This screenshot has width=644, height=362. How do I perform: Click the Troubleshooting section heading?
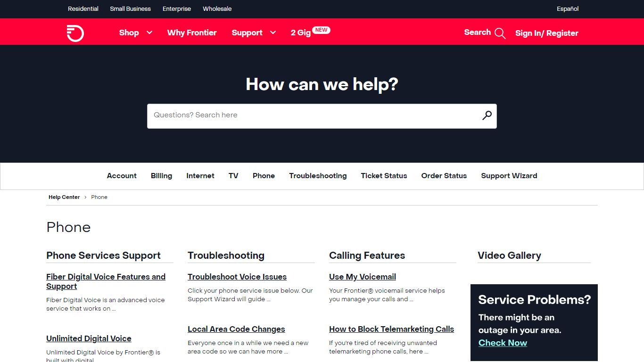tap(226, 255)
